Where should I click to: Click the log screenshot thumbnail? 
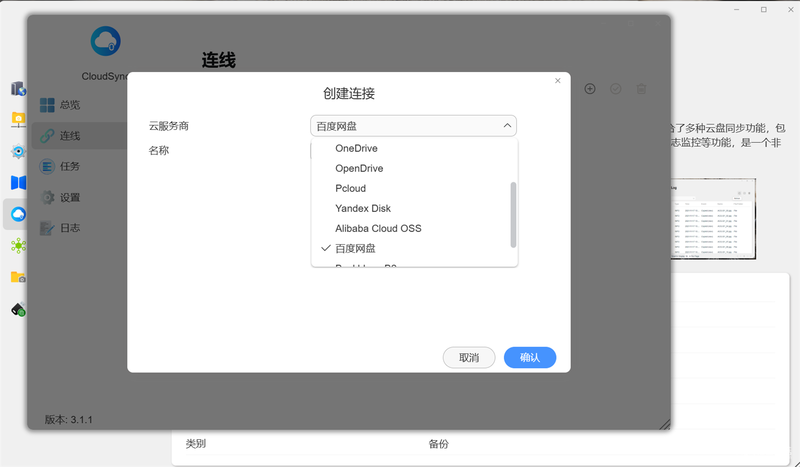[713, 219]
